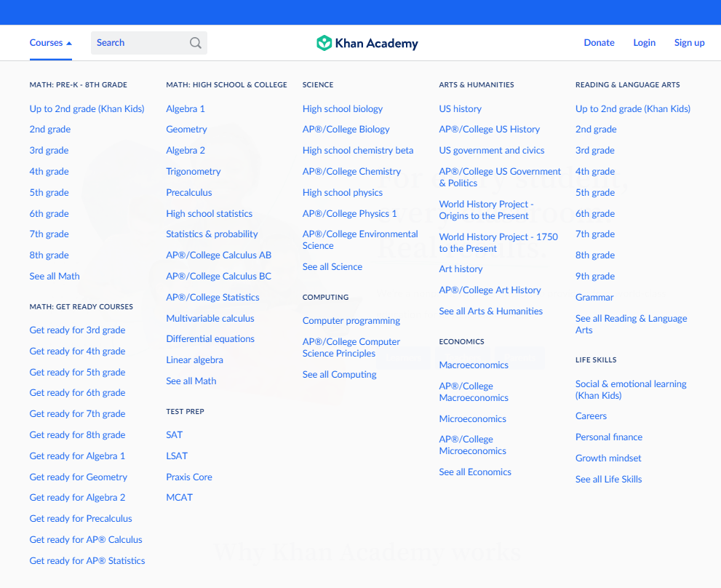Select Get ready for 6th grade
721x588 pixels.
[77, 393]
